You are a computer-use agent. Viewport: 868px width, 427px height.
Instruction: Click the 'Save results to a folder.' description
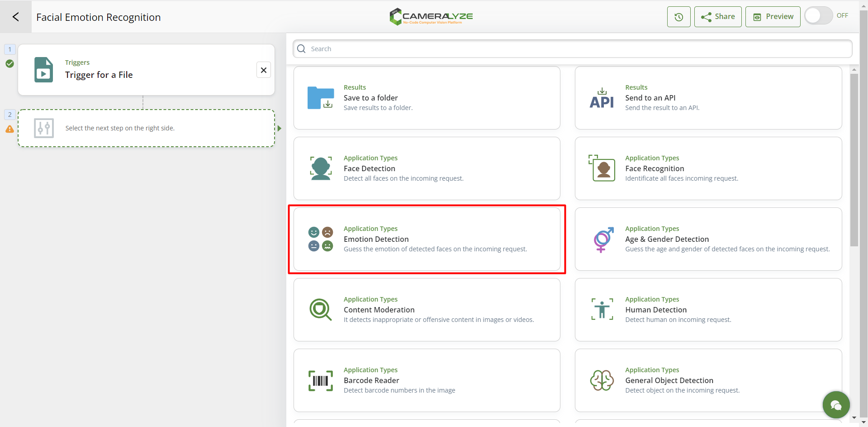(378, 108)
